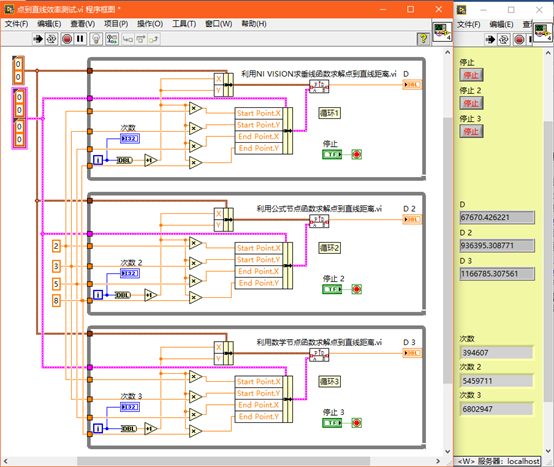Click the down arrow of vertical scrollbar
The width and height of the screenshot is (554, 467).
coord(447,451)
